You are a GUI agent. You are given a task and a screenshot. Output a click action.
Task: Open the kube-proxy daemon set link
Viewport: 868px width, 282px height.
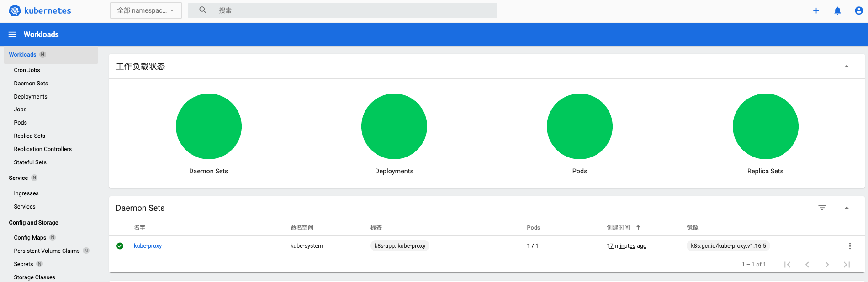148,246
